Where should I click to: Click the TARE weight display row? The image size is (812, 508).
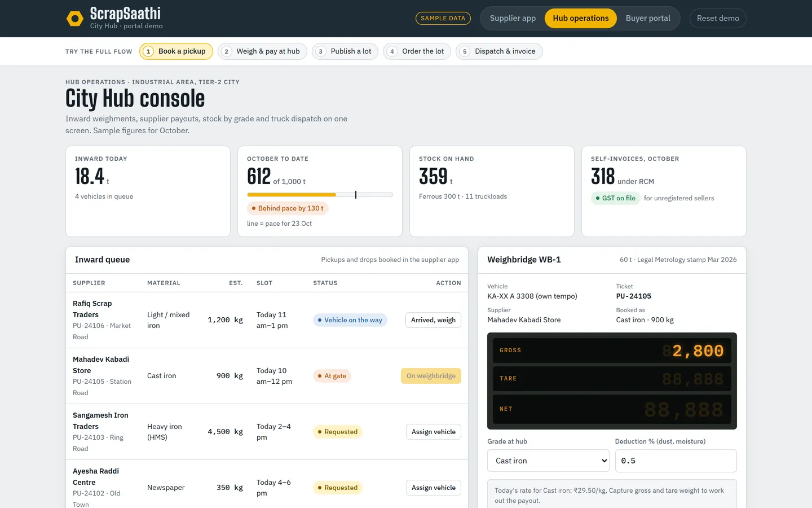tap(612, 379)
